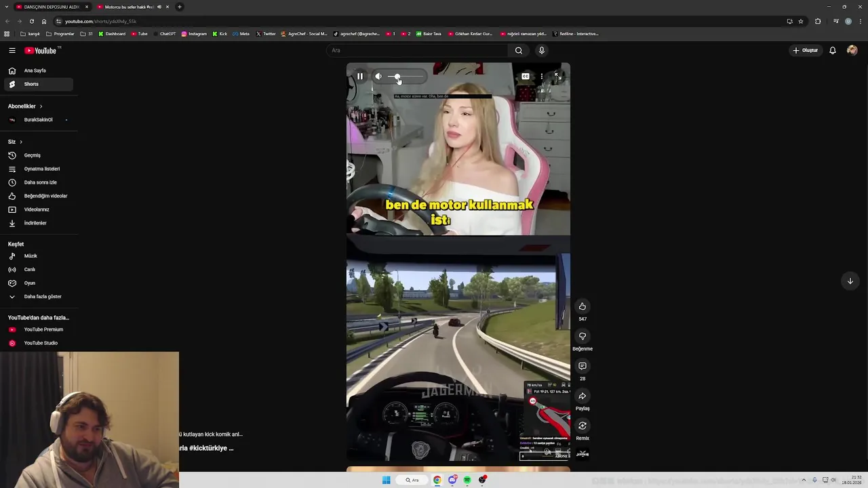Enter fullscreen for the Short
This screenshot has width=868, height=488.
(557, 77)
